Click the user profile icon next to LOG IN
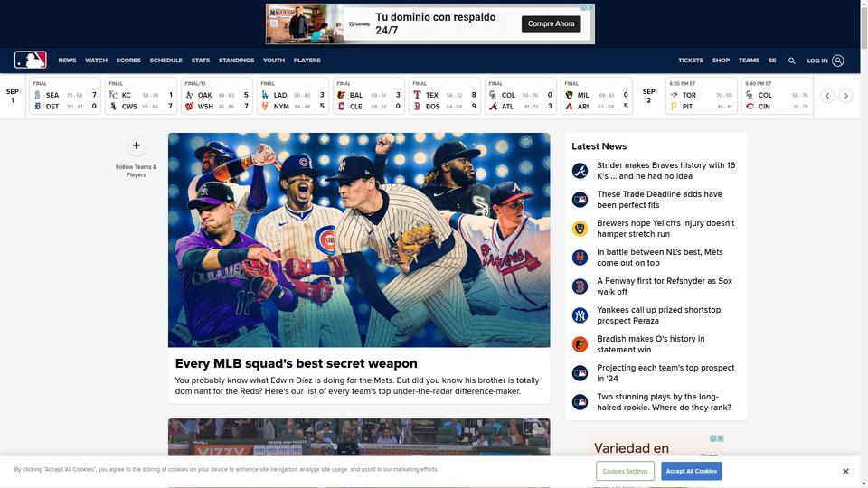 (837, 61)
